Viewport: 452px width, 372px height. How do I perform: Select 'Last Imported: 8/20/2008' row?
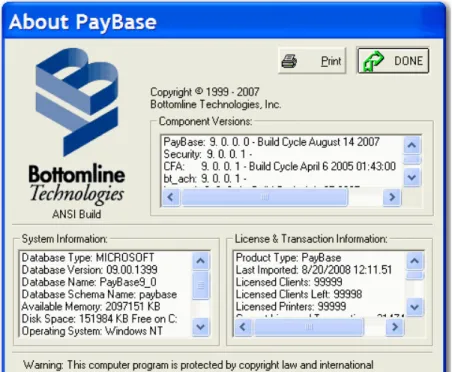314,270
